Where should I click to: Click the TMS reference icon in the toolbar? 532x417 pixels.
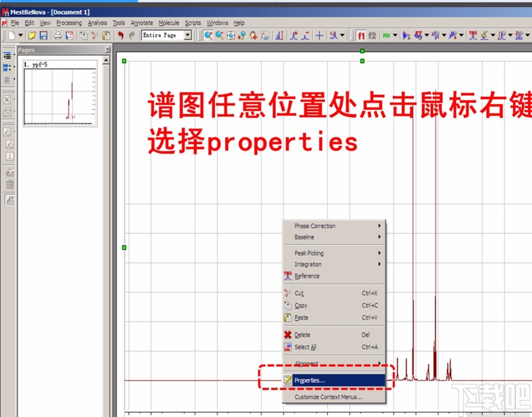[473, 35]
